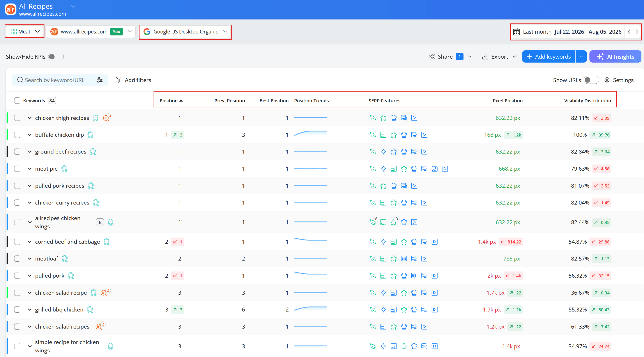Click the Share button

pos(445,57)
